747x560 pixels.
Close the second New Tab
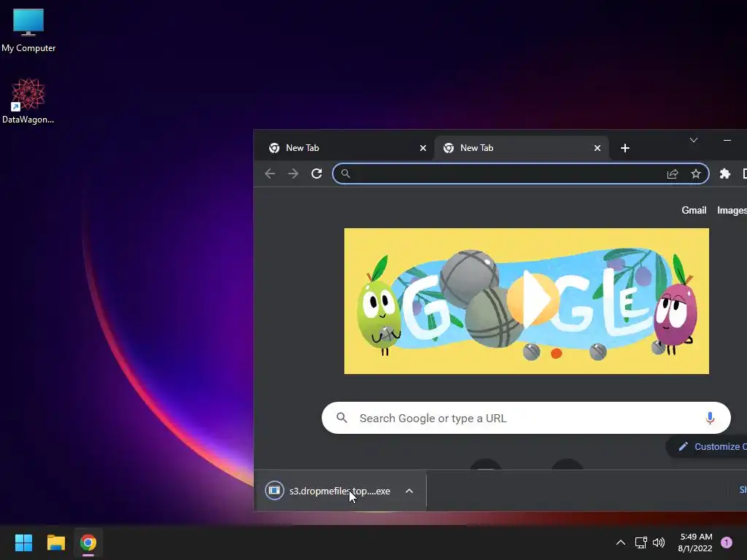(597, 148)
